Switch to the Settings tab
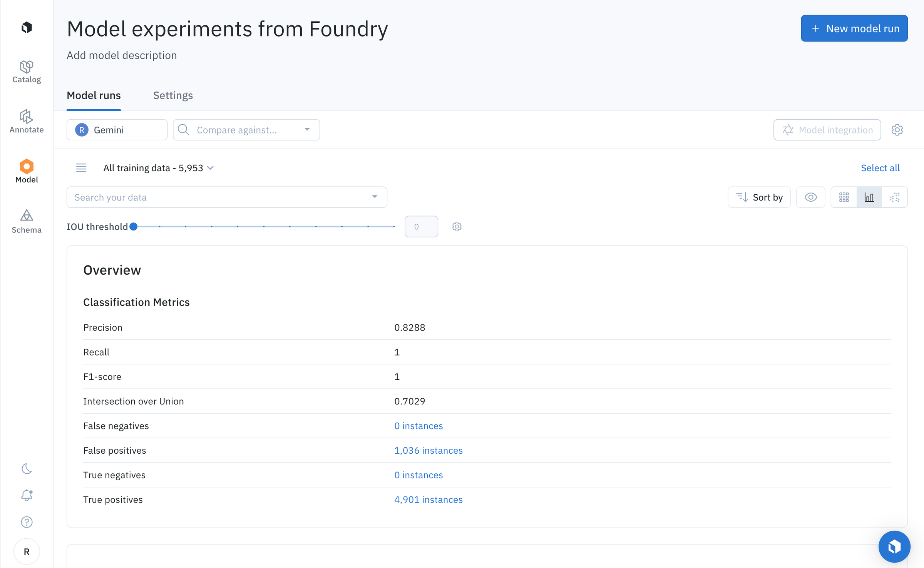This screenshot has width=924, height=568. [172, 95]
